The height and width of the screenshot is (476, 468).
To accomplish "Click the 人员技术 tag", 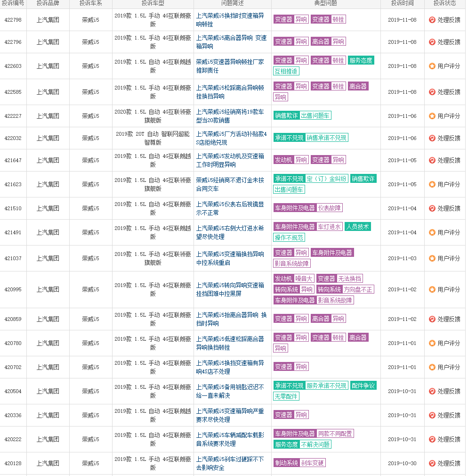I will [358, 227].
